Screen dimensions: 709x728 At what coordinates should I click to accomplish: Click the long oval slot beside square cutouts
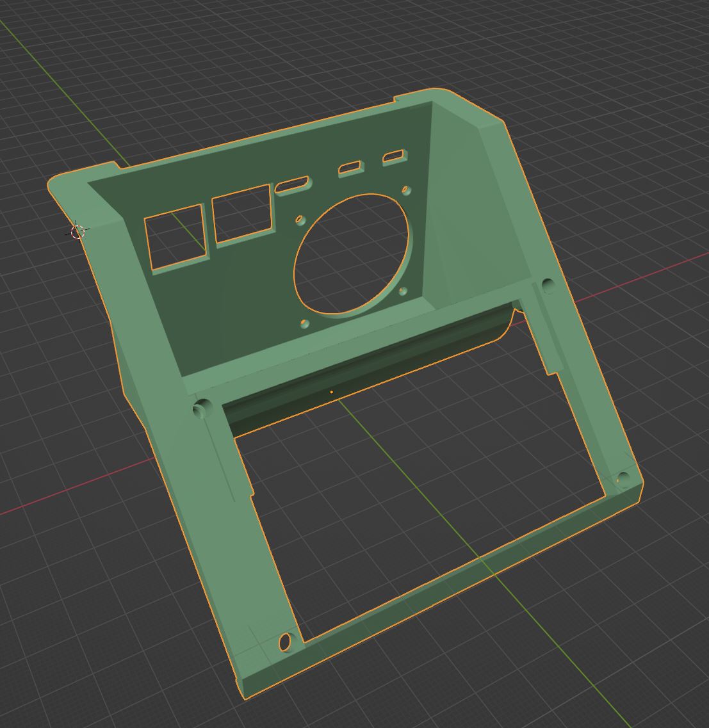[293, 185]
